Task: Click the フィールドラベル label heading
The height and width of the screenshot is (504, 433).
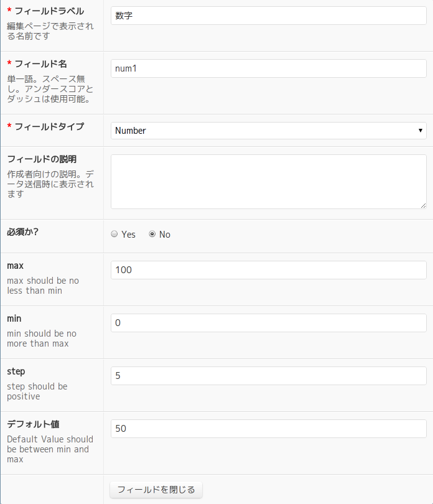Action: [x=49, y=11]
